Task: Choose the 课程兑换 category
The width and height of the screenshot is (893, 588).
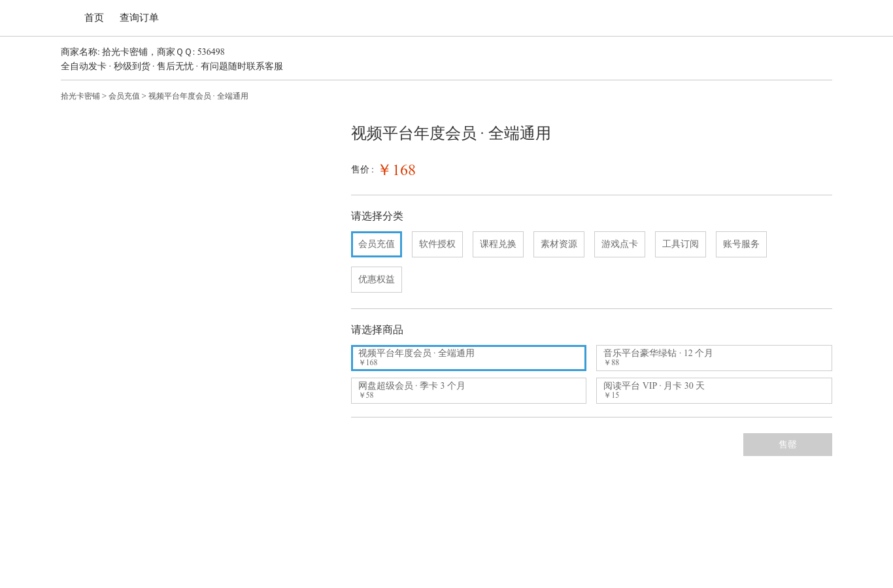Action: click(498, 244)
